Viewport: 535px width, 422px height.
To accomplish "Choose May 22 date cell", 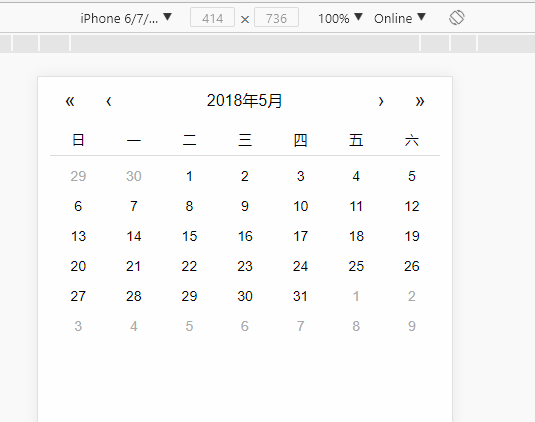I will point(189,266).
